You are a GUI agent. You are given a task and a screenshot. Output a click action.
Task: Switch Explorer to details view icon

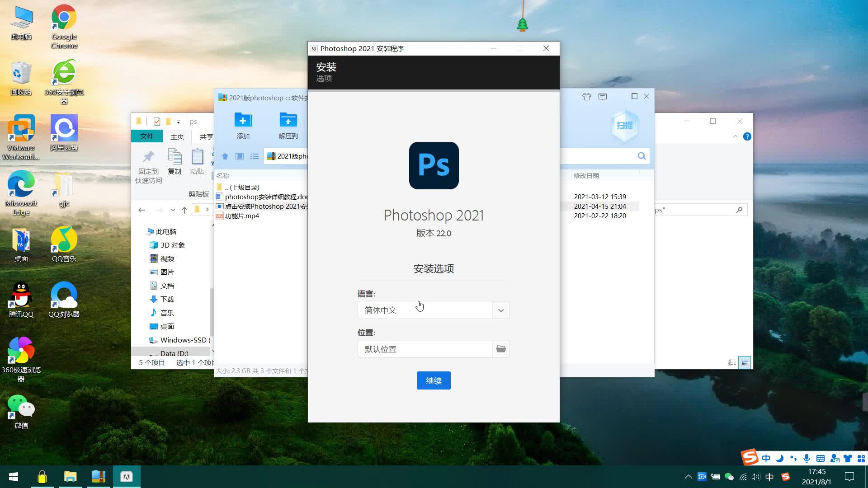[732, 362]
